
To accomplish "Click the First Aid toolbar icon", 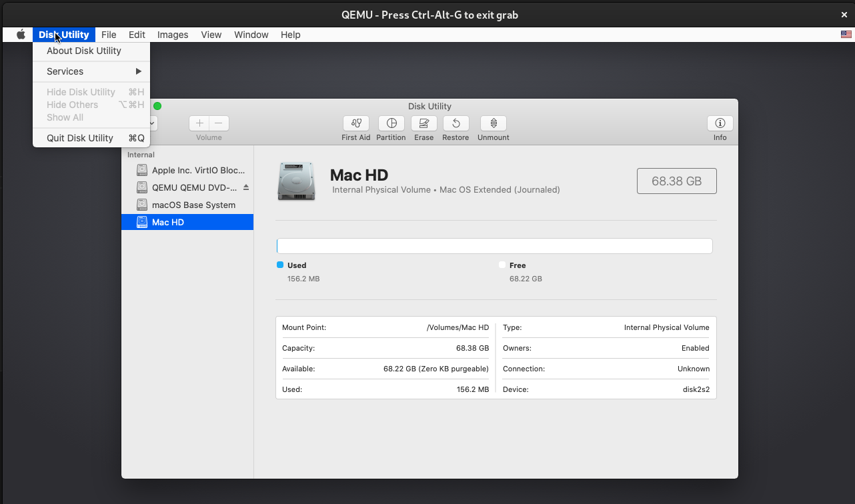I will 356,123.
